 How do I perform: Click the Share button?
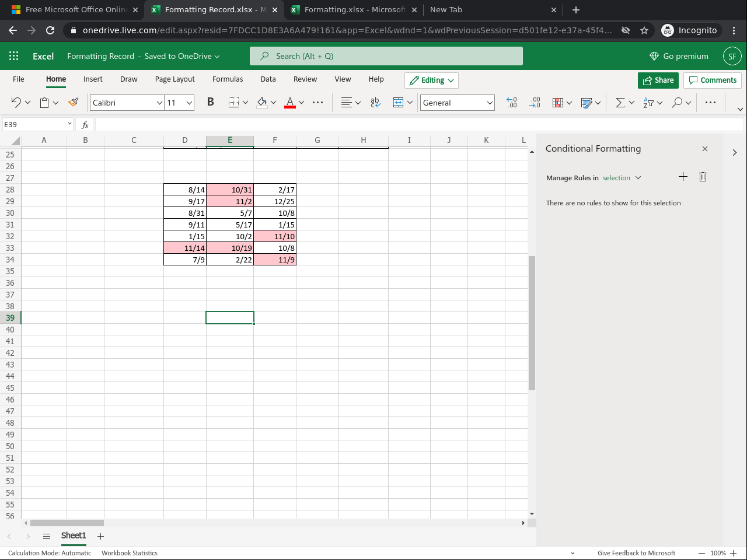(x=658, y=80)
